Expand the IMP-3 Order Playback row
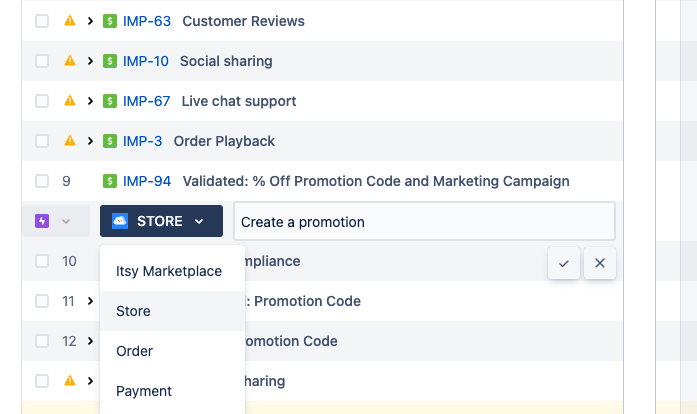 (90, 141)
